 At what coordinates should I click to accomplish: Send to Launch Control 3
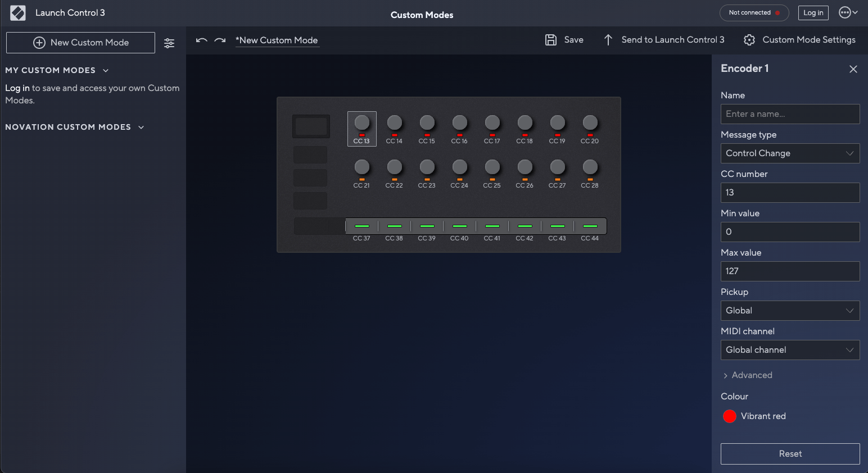(664, 40)
